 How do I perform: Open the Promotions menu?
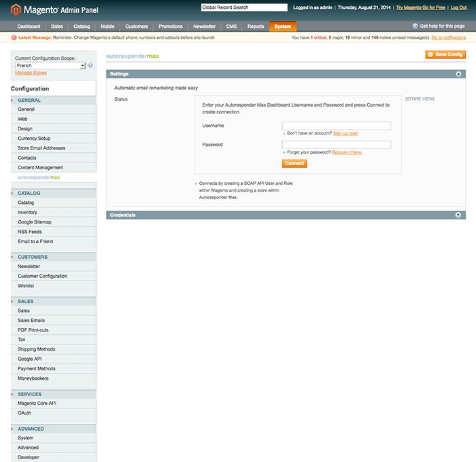171,26
